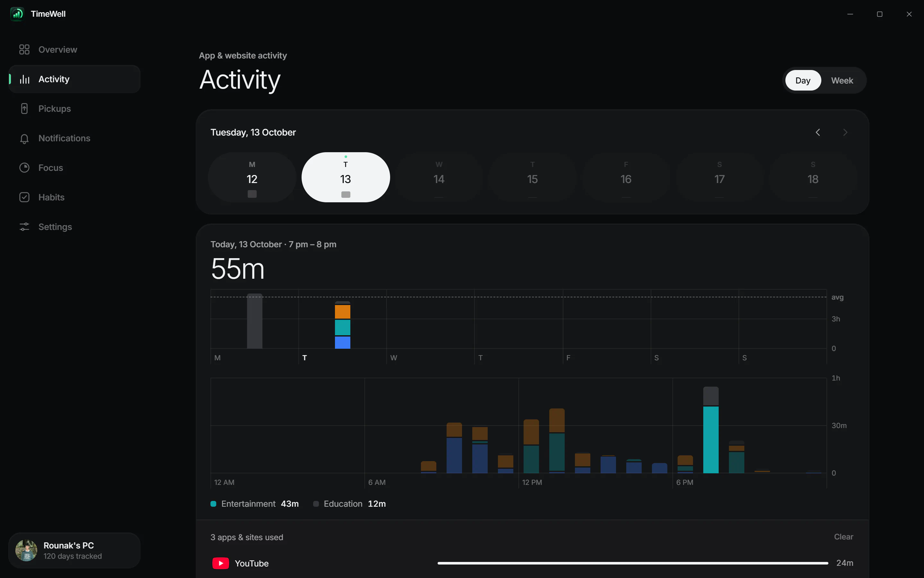
Task: Select Monday 12 day pill
Action: tap(252, 177)
